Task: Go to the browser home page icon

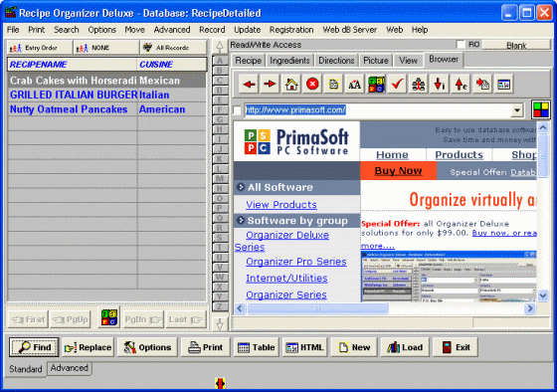Action: [291, 85]
